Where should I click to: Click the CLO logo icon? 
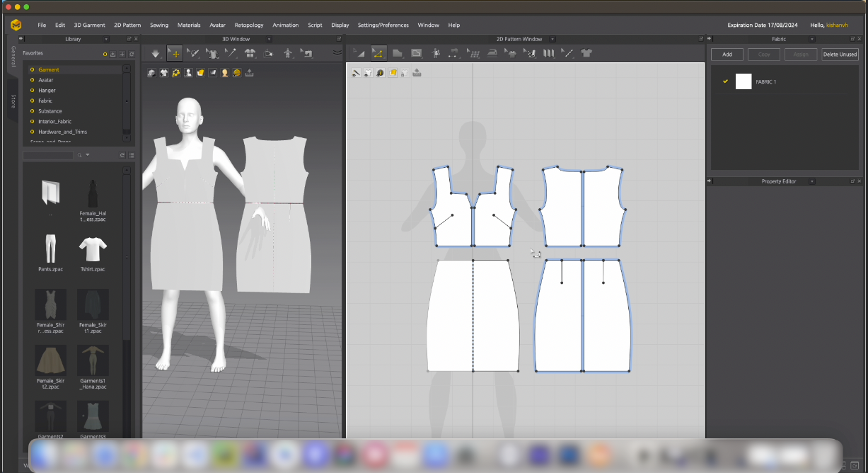[x=16, y=25]
